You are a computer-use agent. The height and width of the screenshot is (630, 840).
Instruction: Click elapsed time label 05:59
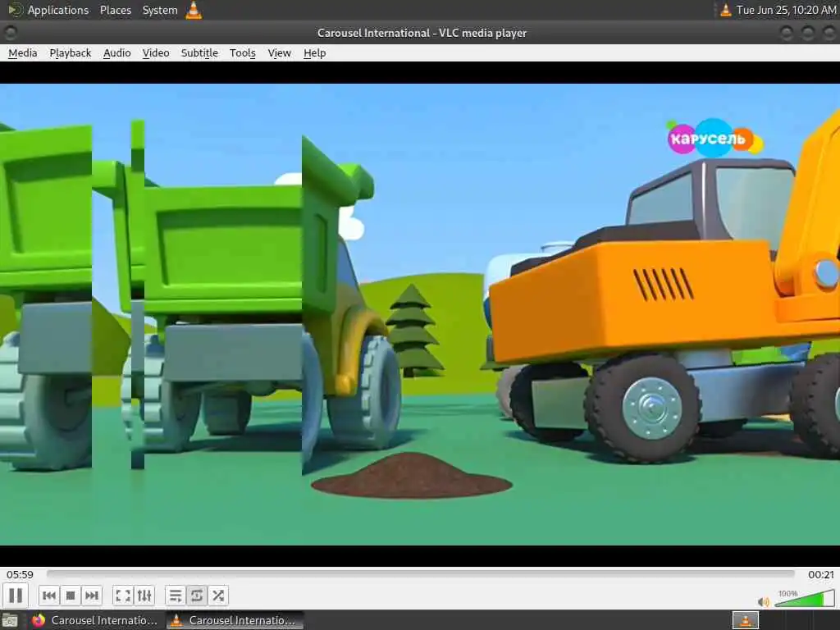[20, 574]
